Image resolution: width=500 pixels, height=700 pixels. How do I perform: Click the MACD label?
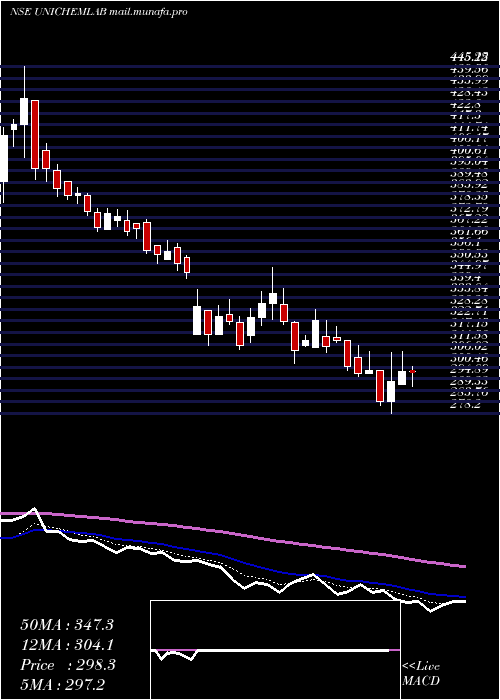click(421, 681)
